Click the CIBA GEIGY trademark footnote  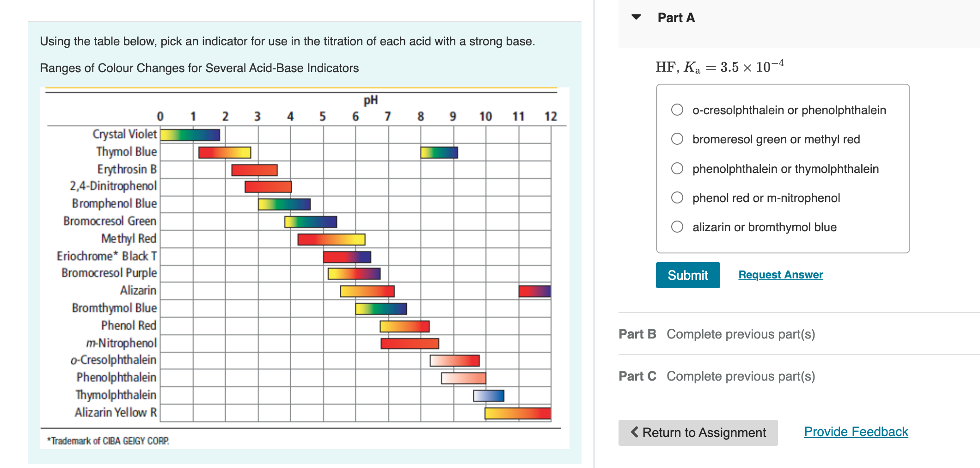pos(108,441)
